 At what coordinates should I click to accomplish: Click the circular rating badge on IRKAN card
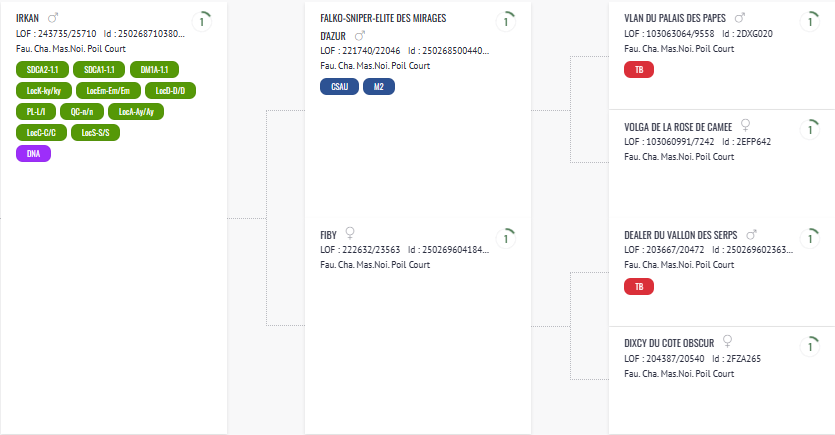point(202,22)
